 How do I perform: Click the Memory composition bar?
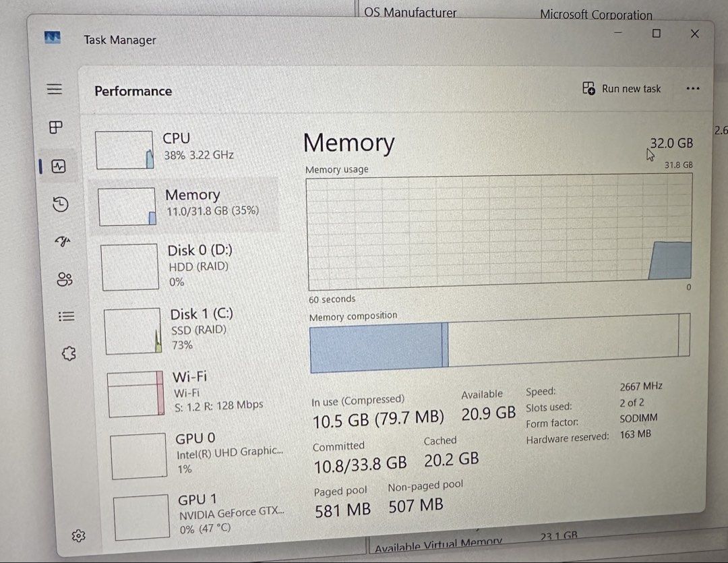pyautogui.click(x=499, y=343)
